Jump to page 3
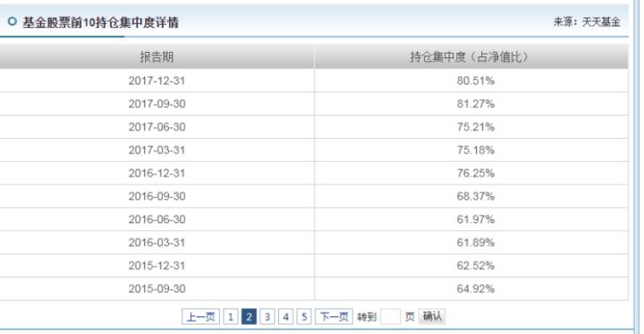644x334 pixels. 267,317
